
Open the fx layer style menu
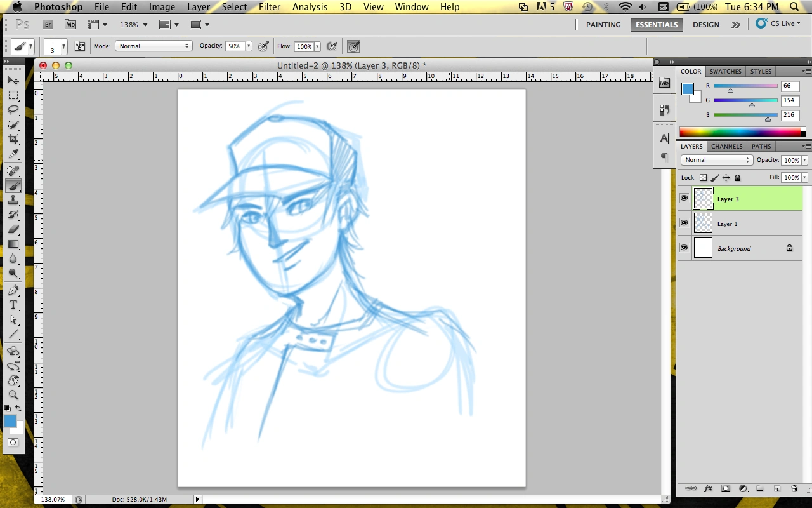(x=709, y=488)
